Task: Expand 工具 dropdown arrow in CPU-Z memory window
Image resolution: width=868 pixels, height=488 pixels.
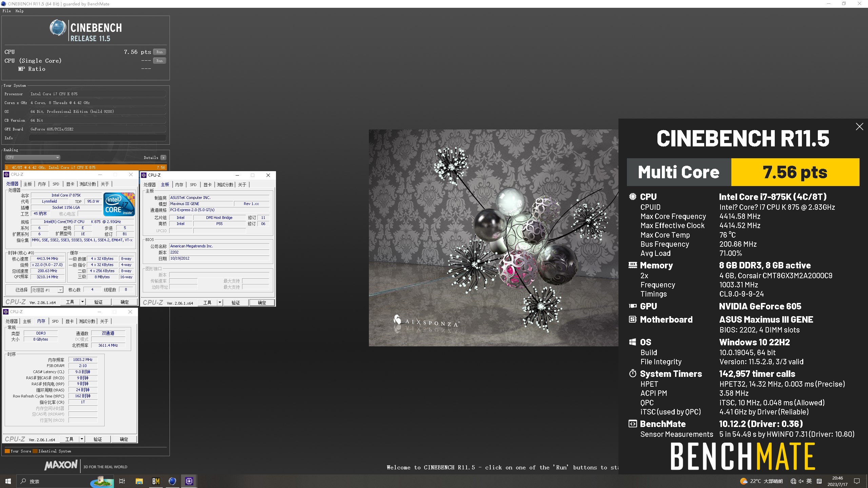Action: (81, 439)
